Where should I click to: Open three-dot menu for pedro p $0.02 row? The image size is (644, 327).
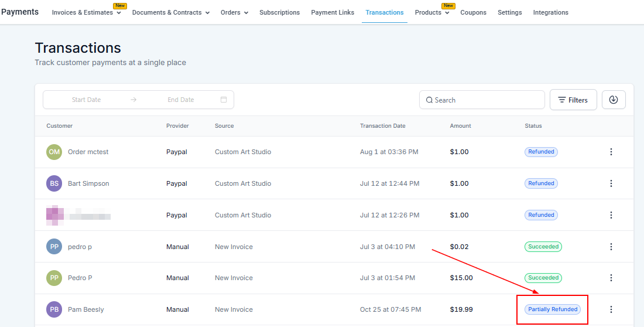(611, 247)
